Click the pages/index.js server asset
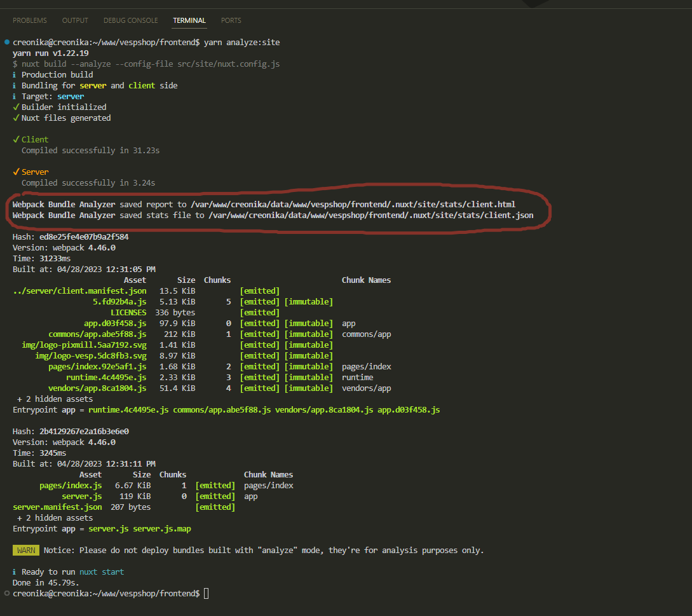Viewport: 692px width, 616px height. (x=71, y=486)
